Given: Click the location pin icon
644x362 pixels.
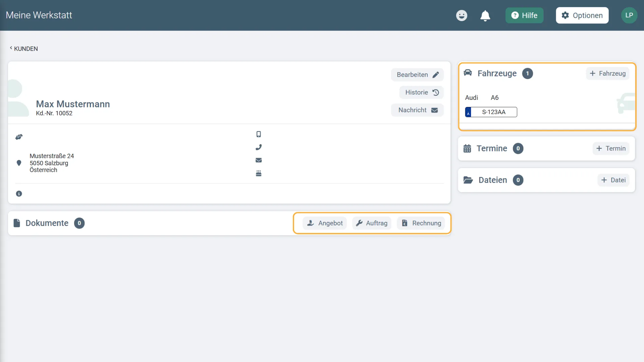Looking at the screenshot, I should click(x=19, y=163).
